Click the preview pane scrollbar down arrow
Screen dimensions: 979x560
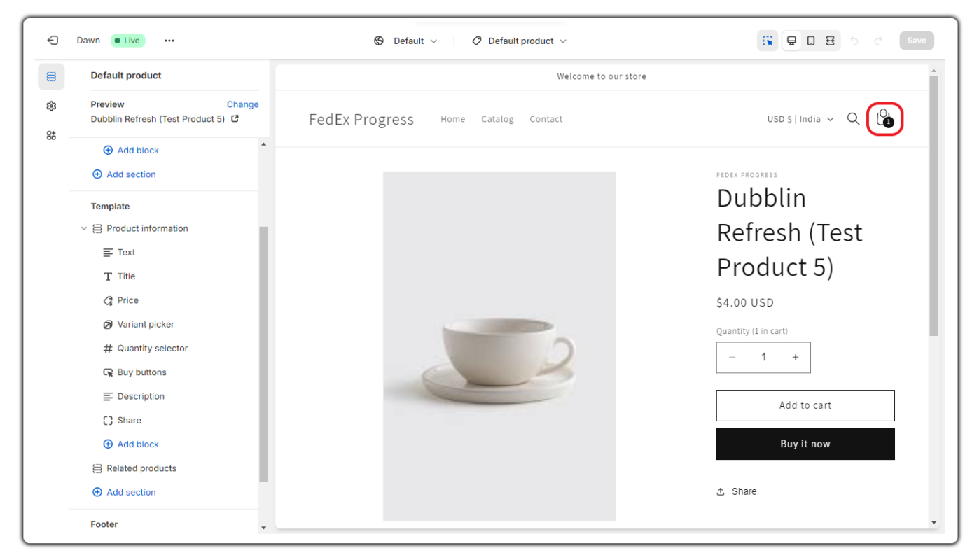point(933,522)
